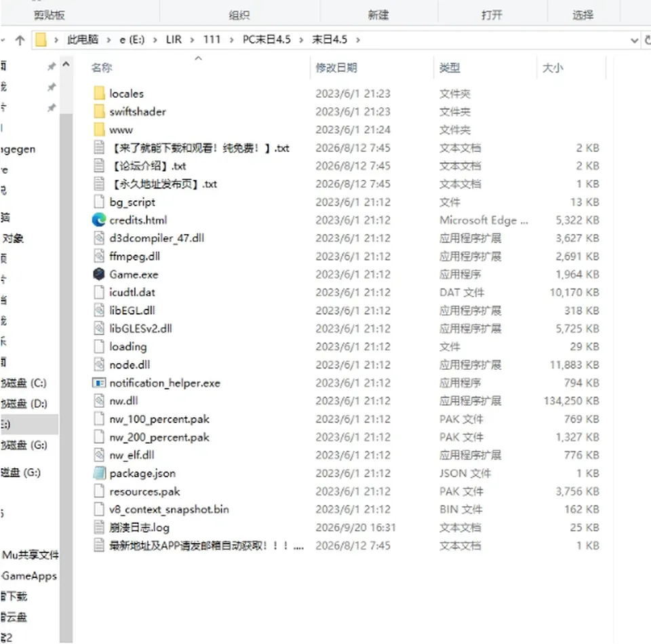Click the swiftshader folder icon
This screenshot has height=644, width=651.
point(99,111)
